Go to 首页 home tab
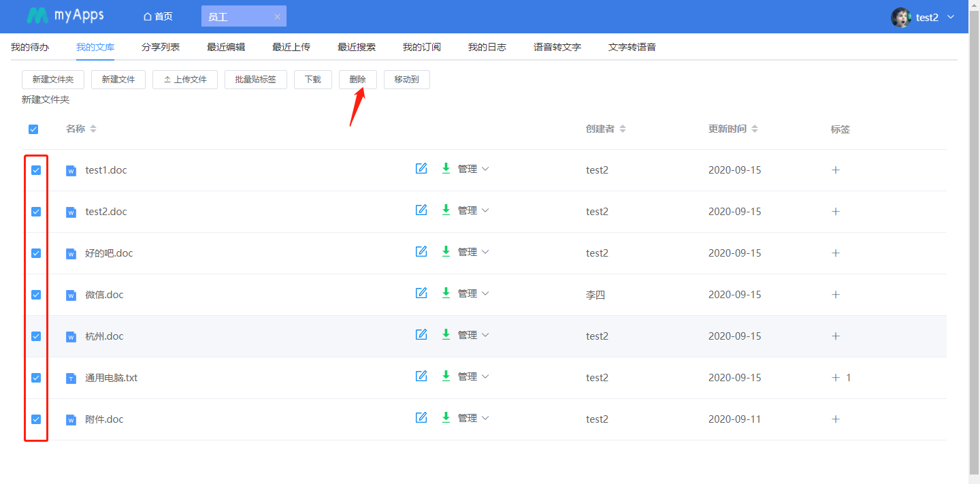 click(x=158, y=16)
